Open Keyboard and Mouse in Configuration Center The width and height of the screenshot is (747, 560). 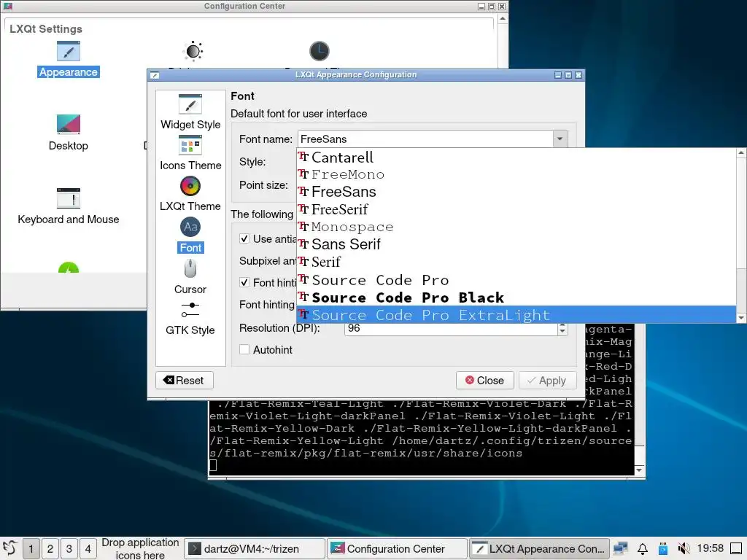click(x=68, y=206)
